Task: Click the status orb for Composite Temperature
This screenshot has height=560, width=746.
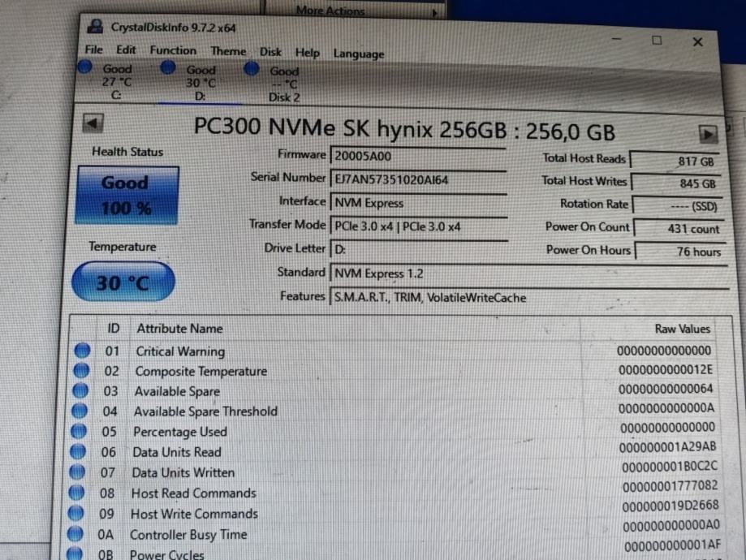Action: tap(81, 370)
